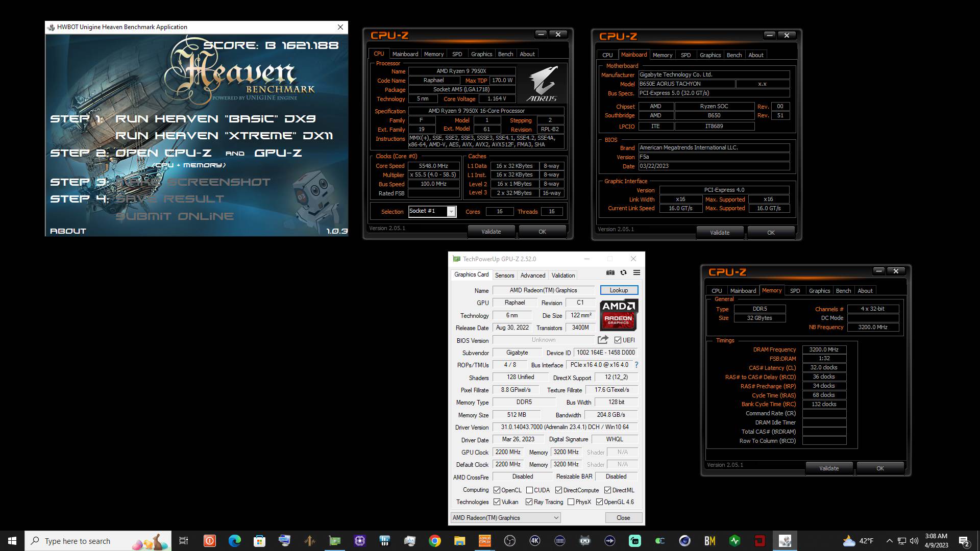980x551 pixels.
Task: Open the Memory tab in the CPU-Z processor window
Action: pyautogui.click(x=433, y=54)
